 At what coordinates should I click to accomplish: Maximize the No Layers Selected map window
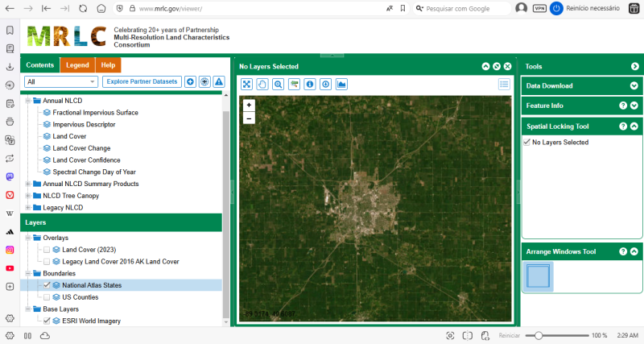[497, 66]
